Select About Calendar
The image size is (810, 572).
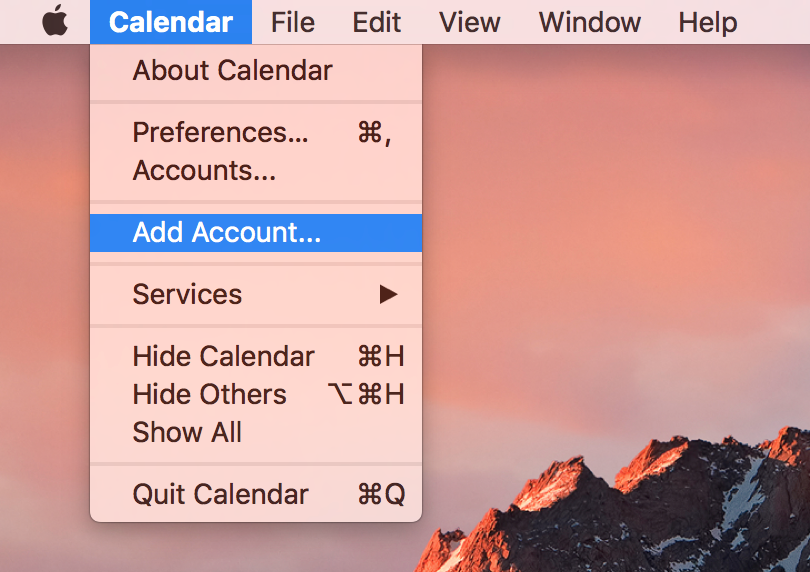point(256,70)
